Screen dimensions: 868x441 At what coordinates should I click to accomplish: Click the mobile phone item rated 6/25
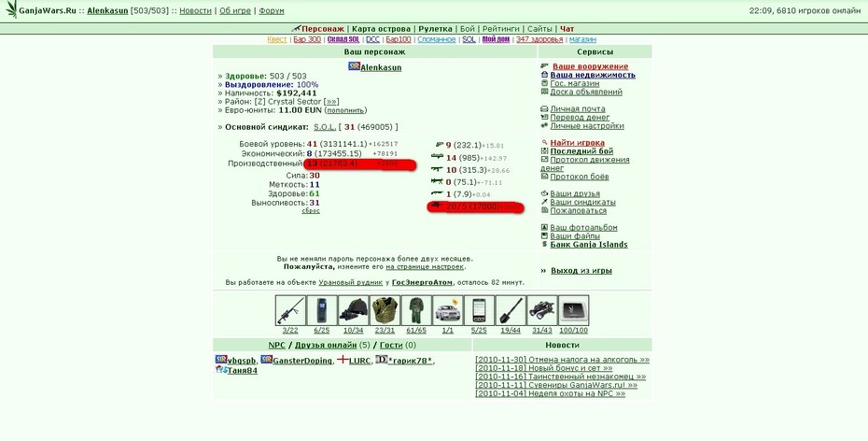[x=322, y=310]
